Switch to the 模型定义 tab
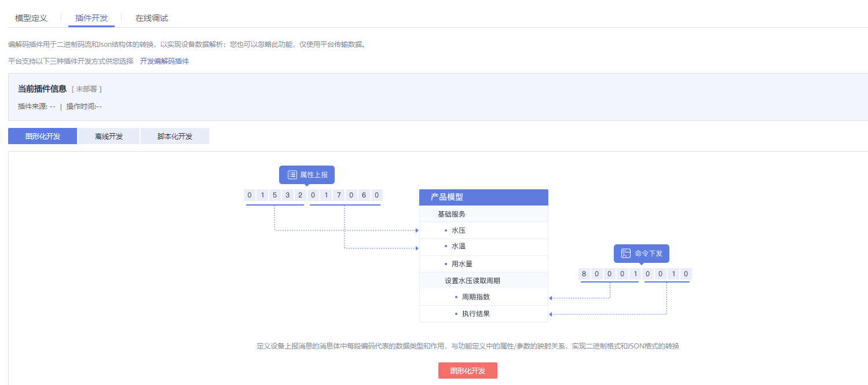868x385 pixels. 31,18
